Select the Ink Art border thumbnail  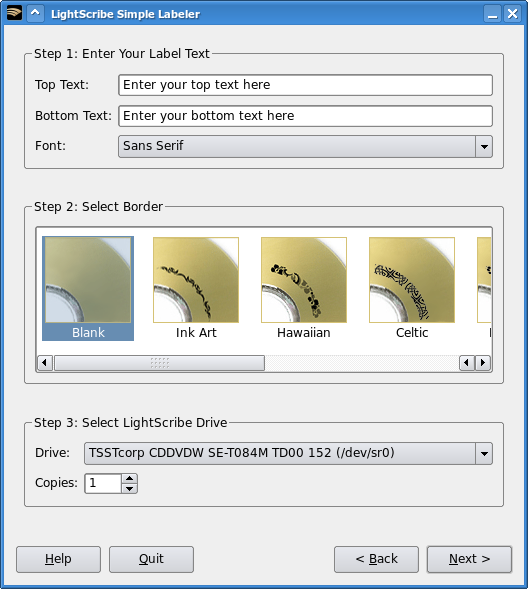pyautogui.click(x=196, y=288)
